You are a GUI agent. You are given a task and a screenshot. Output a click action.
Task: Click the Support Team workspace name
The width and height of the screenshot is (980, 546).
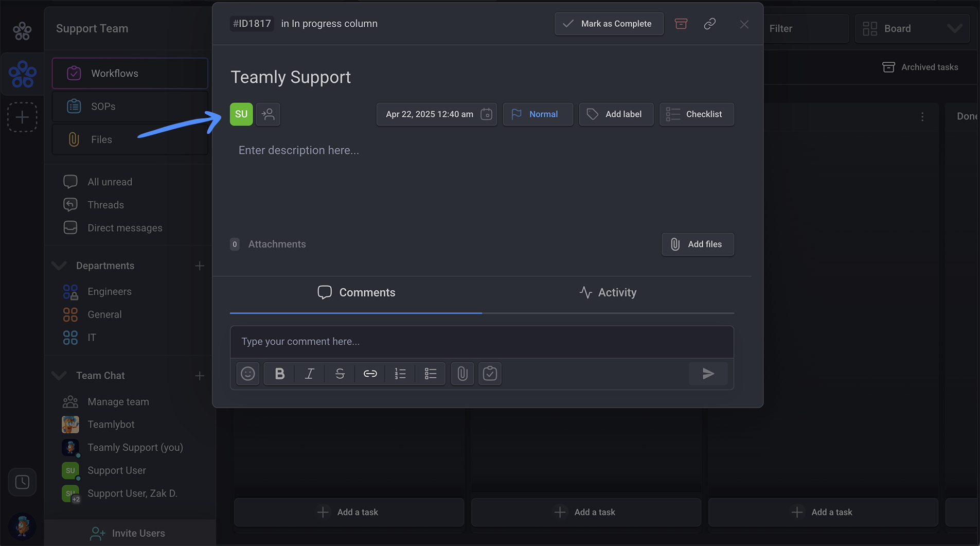point(92,28)
